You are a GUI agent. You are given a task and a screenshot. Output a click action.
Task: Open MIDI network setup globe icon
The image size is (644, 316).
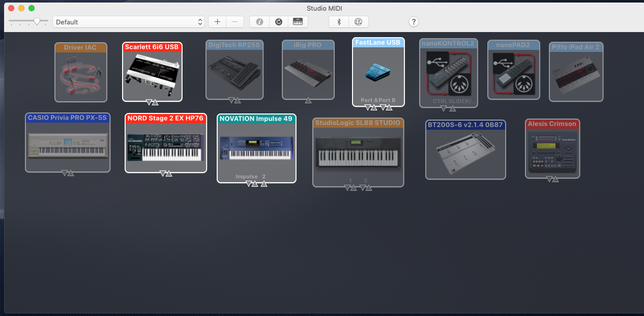(x=358, y=22)
